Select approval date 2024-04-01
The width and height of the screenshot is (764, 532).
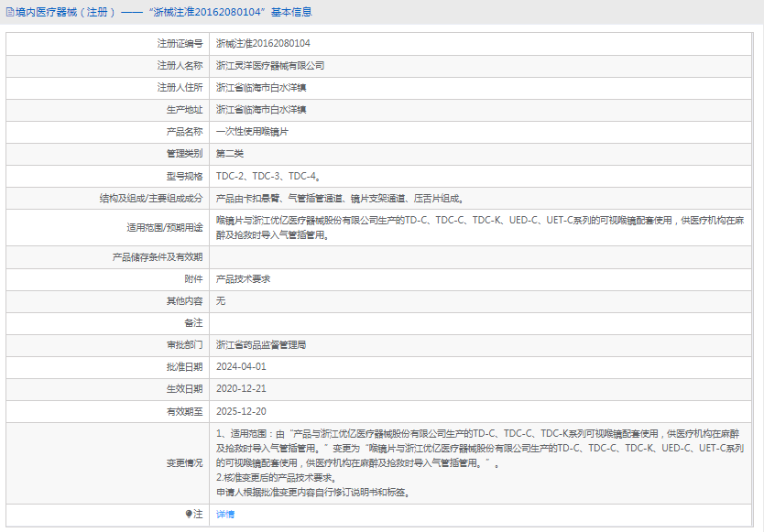(x=241, y=367)
